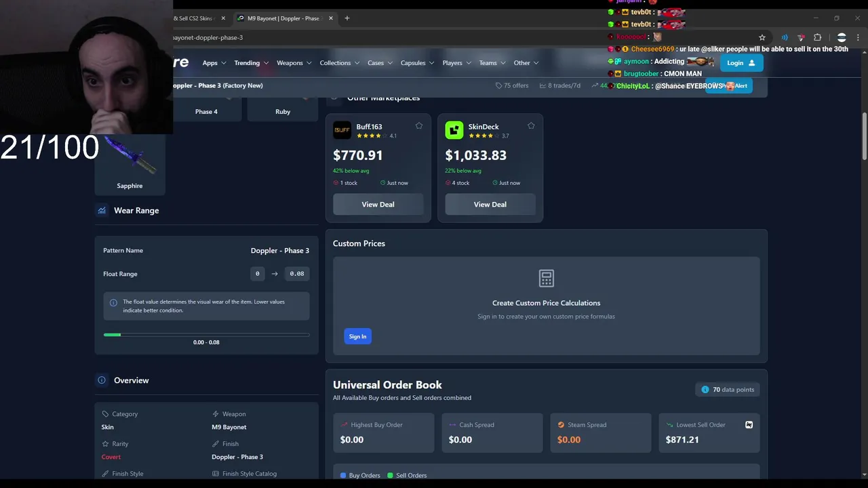Screen dimensions: 868x488
Task: Click the blue media-casting extension icon
Action: pyautogui.click(x=785, y=37)
